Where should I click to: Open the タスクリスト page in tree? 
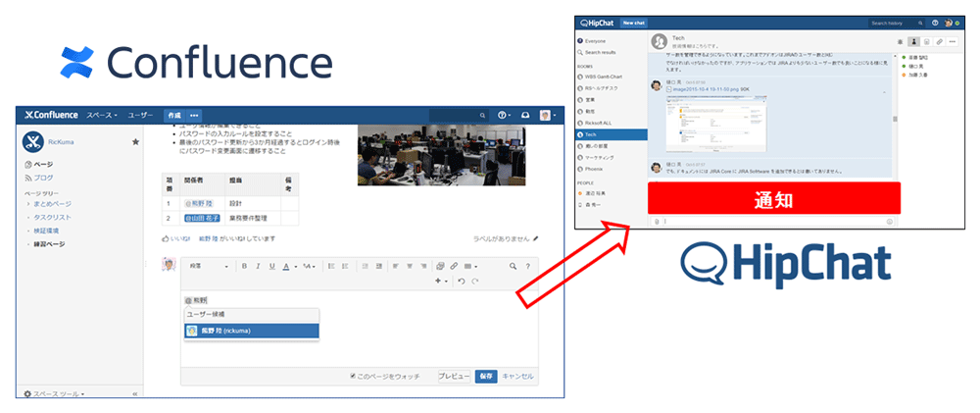(x=53, y=217)
